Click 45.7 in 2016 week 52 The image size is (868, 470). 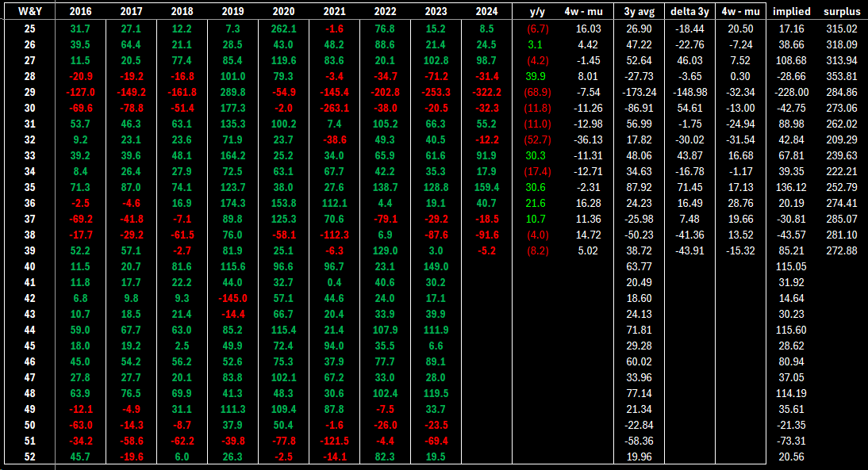click(x=80, y=457)
